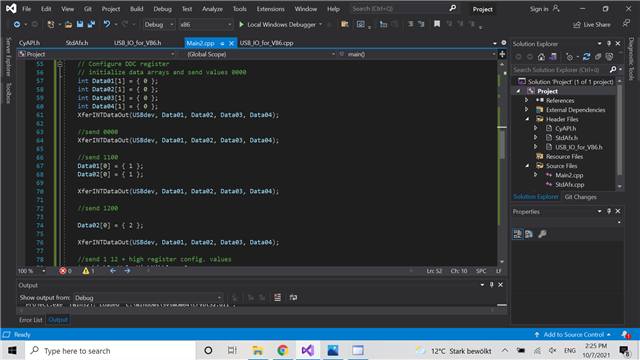
Task: Collapse the Header Files folder
Action: click(527, 119)
